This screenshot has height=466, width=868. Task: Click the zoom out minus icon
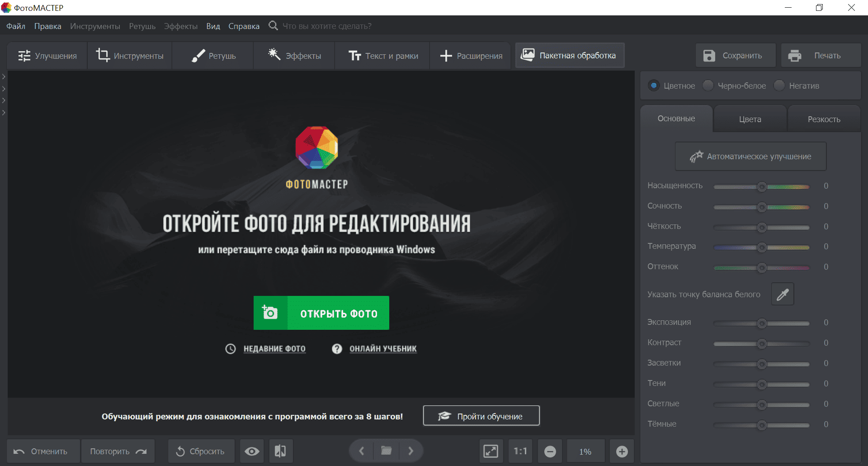pos(550,451)
